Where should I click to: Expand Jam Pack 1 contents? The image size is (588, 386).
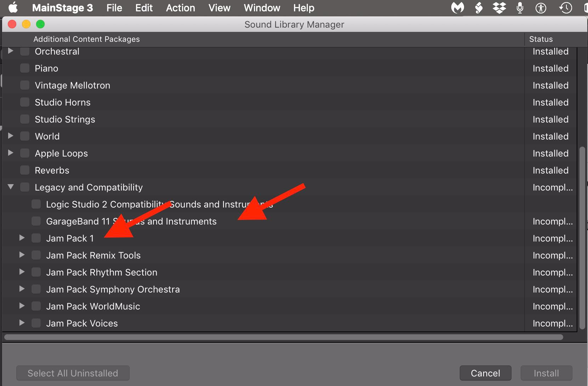(x=22, y=238)
